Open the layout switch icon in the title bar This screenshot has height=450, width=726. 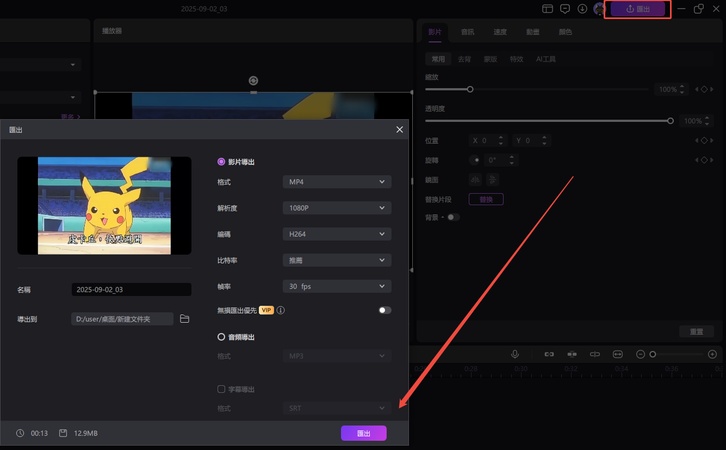547,9
